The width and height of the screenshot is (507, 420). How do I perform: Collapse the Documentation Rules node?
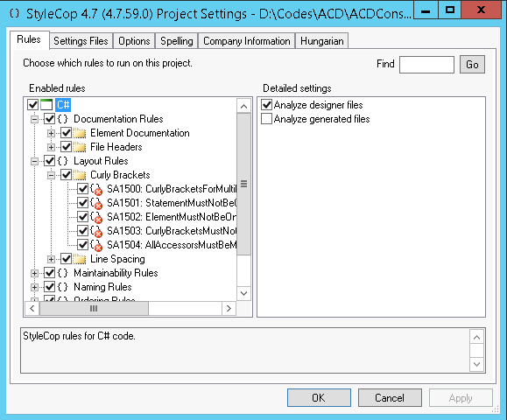coord(34,119)
